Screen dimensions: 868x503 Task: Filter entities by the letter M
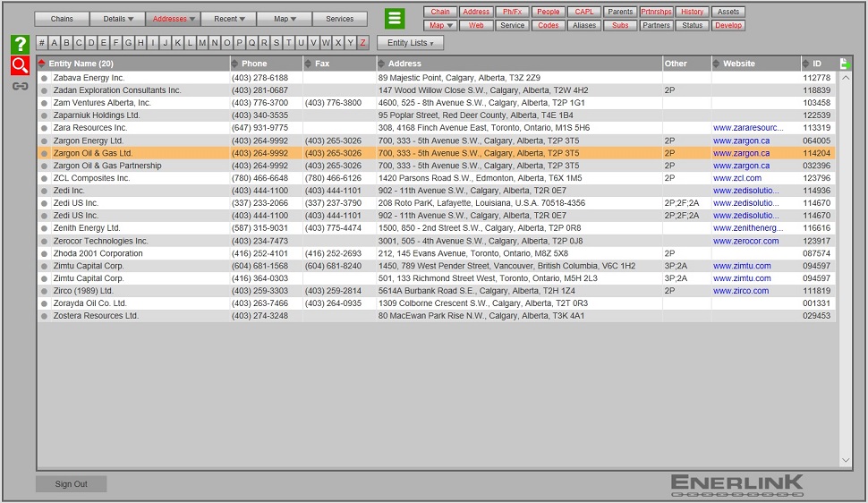point(202,43)
